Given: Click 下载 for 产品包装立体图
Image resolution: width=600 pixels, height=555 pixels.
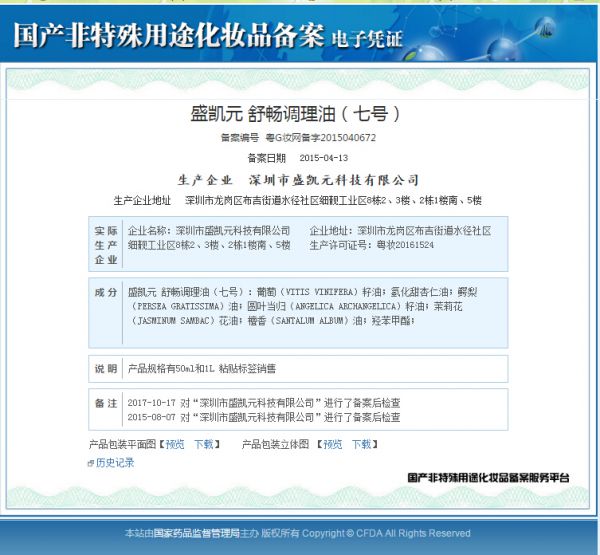Looking at the screenshot, I should [361, 444].
